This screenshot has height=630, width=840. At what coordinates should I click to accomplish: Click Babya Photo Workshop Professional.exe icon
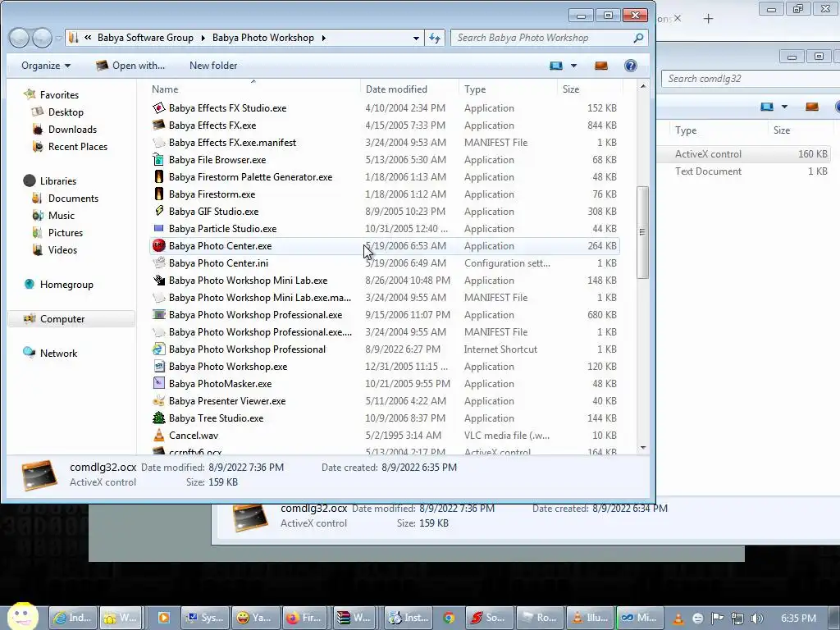[158, 315]
